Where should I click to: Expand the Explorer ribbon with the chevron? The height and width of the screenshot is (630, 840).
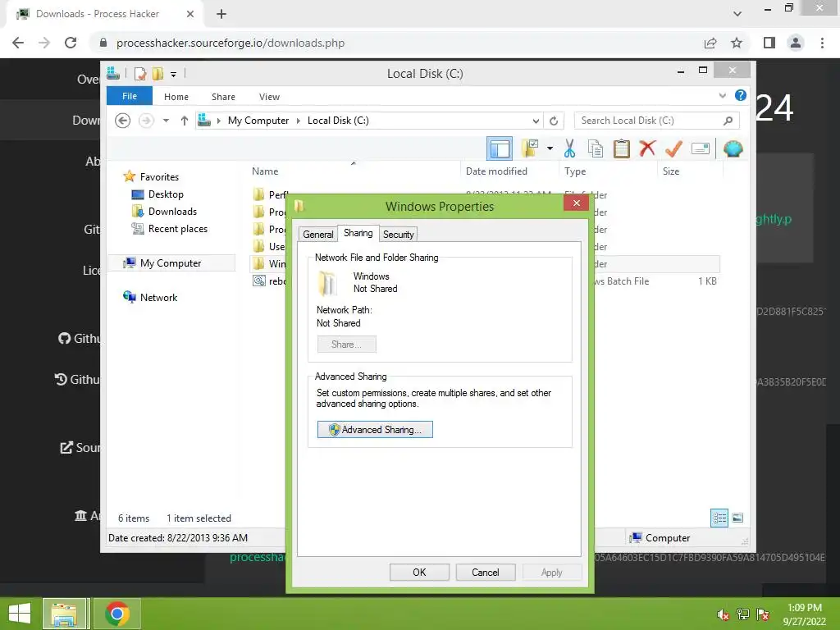[x=722, y=96]
